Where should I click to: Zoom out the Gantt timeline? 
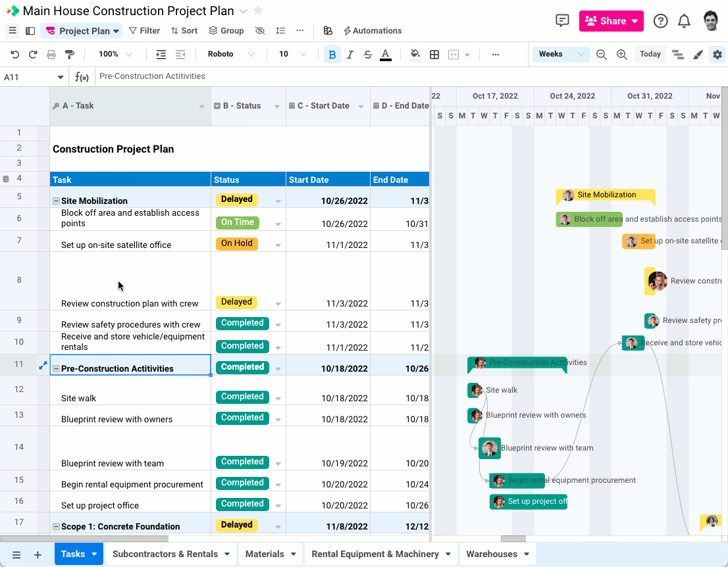[601, 55]
